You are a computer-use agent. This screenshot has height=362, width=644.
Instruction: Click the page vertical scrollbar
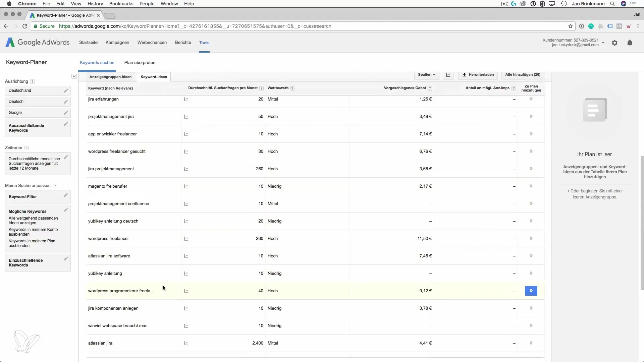[x=642, y=223]
